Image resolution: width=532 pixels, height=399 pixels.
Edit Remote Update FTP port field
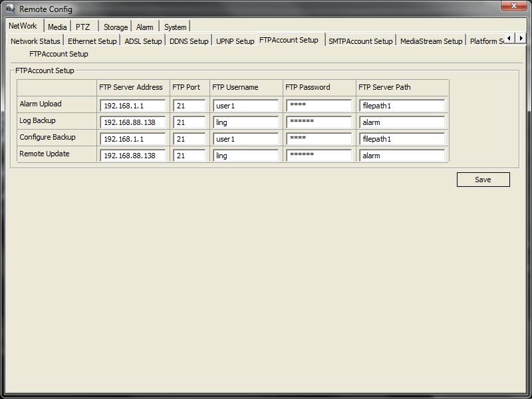click(x=189, y=156)
